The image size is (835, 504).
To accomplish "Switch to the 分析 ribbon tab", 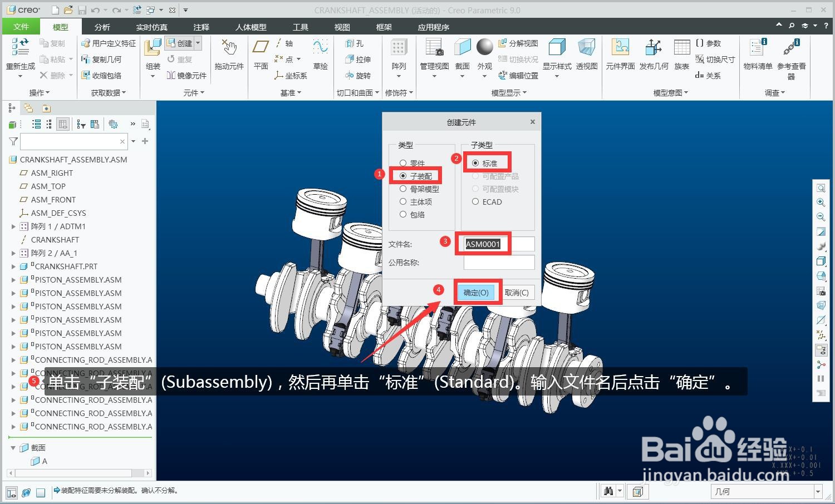I will coord(102,27).
